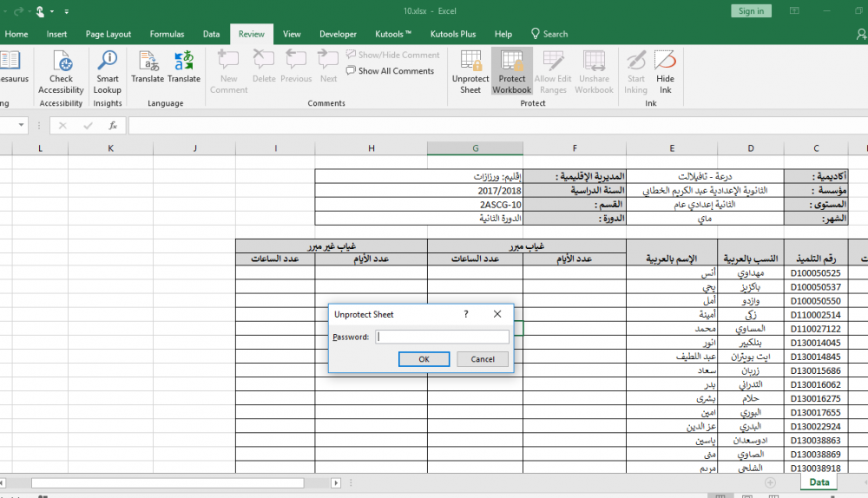The height and width of the screenshot is (498, 868).
Task: Run Check Accessibility
Action: point(61,71)
